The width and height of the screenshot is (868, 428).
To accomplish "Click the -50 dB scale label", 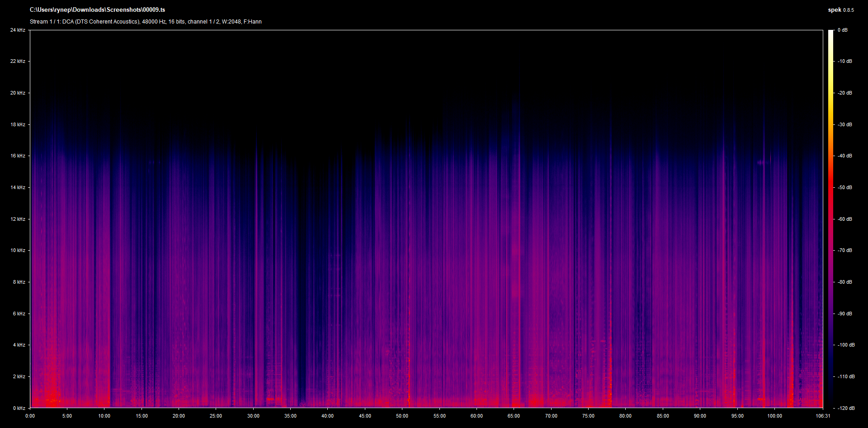I will [845, 187].
